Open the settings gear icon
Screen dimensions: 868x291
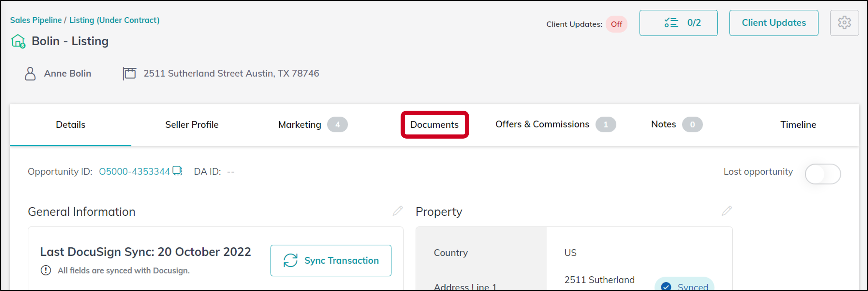[844, 23]
